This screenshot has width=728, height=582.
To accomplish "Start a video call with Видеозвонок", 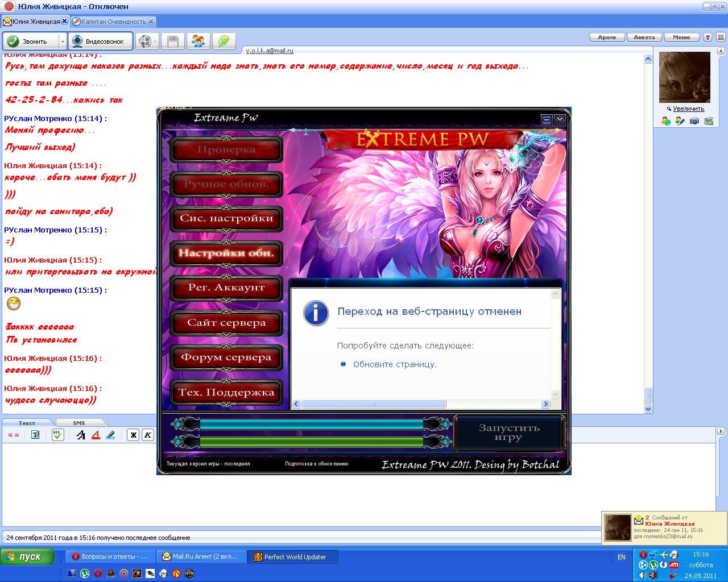I will coord(101,41).
